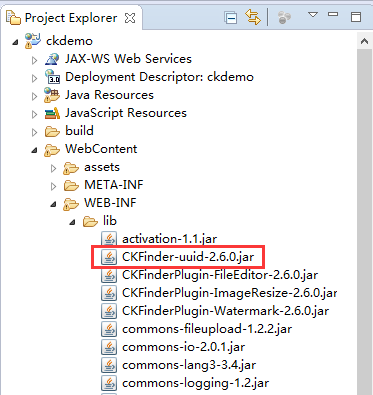Click the CKFinderPlugin-FileEditor jar icon
373x395 pixels.
point(109,275)
